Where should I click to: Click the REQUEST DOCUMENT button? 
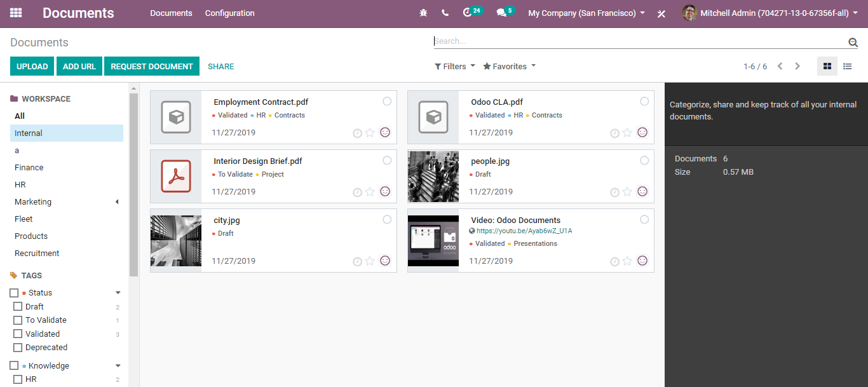[x=152, y=66]
